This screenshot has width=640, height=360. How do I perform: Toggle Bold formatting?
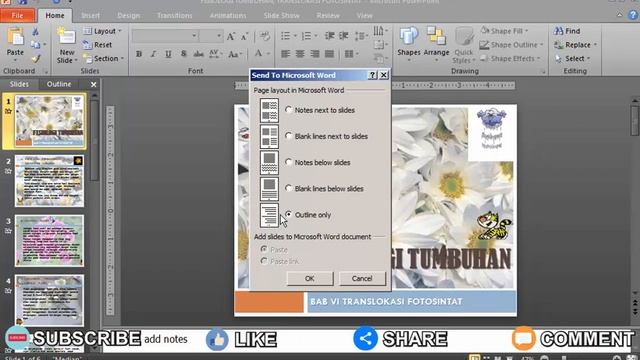point(139,54)
